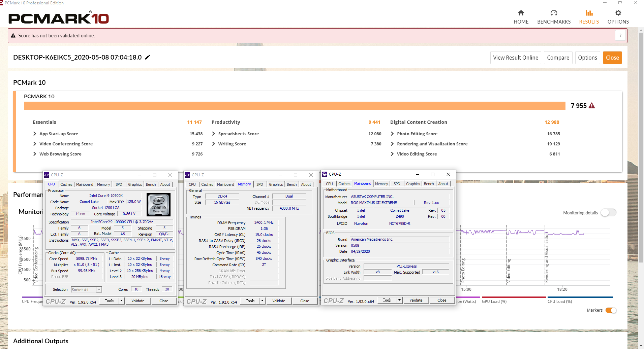Click the PCMark 10 title bar app icon
Screen dimensions: 644x349
tap(2, 3)
